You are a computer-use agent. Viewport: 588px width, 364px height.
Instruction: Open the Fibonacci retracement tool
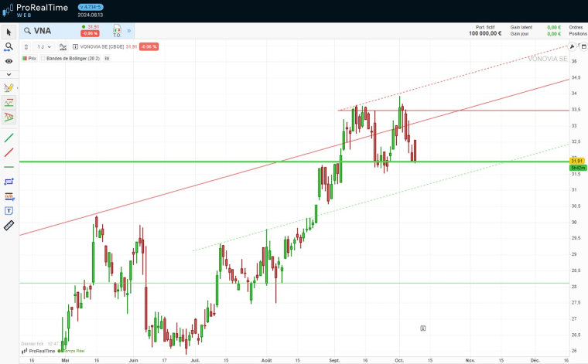click(9, 196)
